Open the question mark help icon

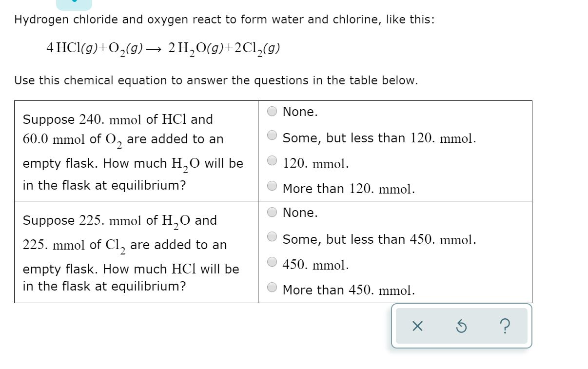[x=505, y=327]
